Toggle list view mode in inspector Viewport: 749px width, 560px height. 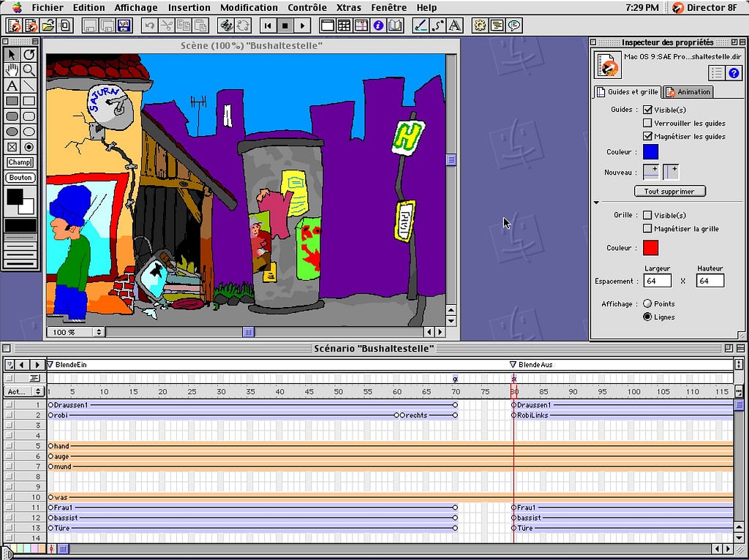(x=717, y=72)
